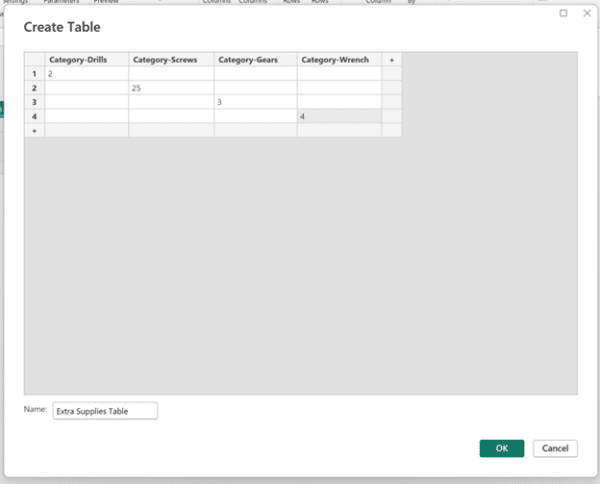Screen dimensions: 600x484
Task: Add a new column with plus icon
Action: (391, 60)
